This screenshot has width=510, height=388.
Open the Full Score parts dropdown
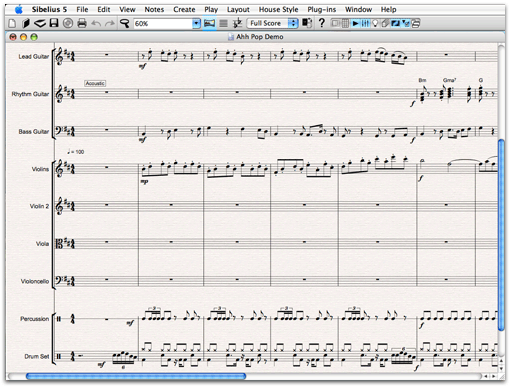(x=272, y=23)
